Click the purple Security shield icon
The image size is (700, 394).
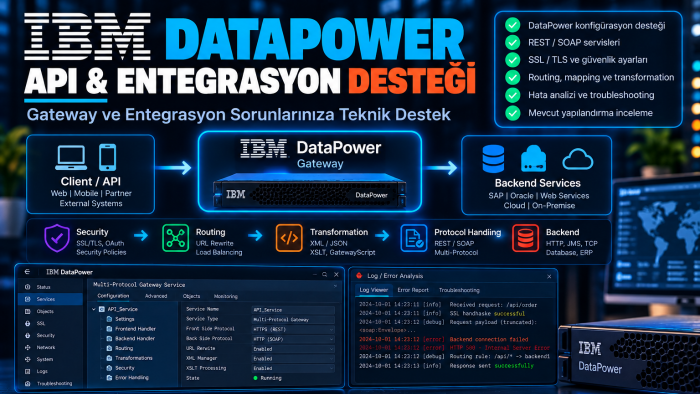pyautogui.click(x=57, y=238)
